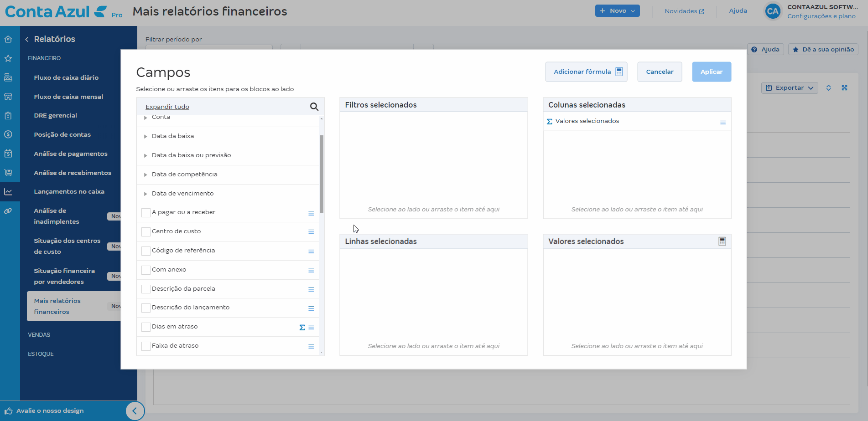Click the CA account avatar

773,11
